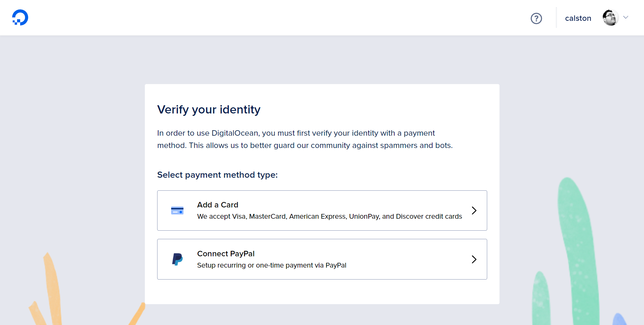Click the credit card icon beside Add a Card

(177, 211)
